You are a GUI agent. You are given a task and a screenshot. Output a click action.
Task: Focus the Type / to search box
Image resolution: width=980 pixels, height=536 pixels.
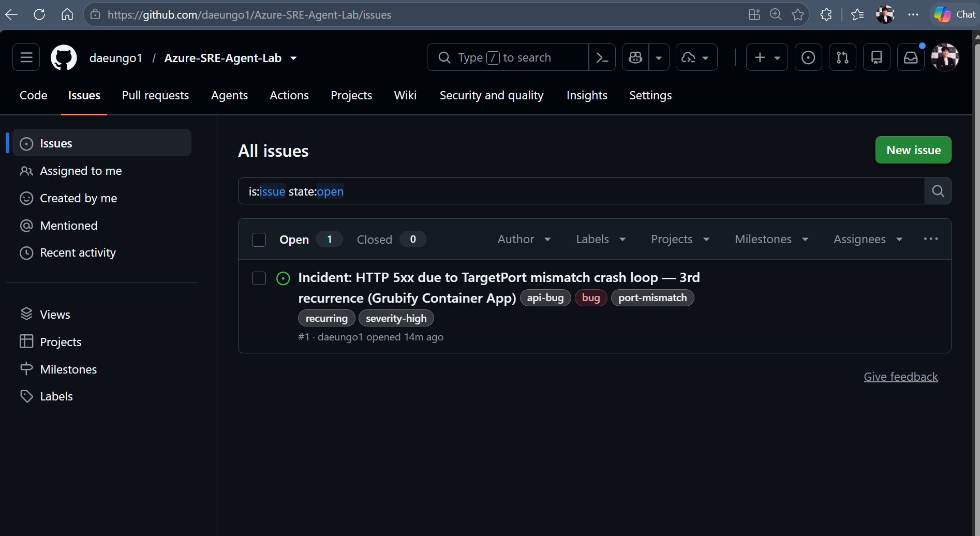coord(508,57)
